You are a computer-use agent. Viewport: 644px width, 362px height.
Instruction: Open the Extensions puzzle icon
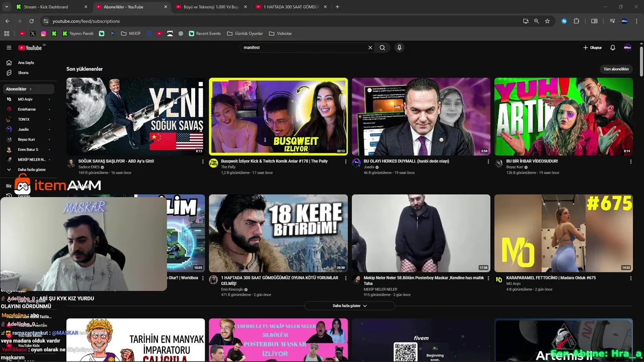[577, 21]
